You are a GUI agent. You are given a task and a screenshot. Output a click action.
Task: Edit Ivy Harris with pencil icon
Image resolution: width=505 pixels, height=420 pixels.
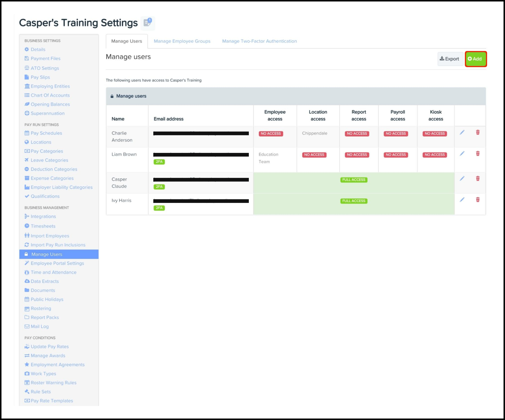[x=462, y=200]
